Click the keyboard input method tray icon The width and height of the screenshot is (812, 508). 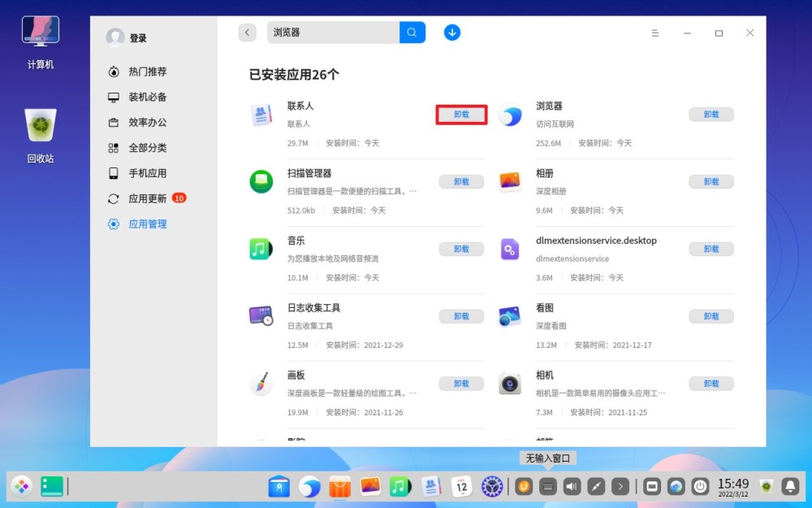point(548,486)
